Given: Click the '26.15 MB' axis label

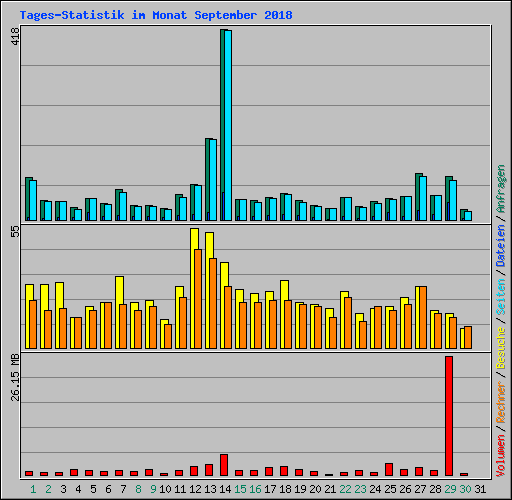Looking at the screenshot, I should 15,378.
